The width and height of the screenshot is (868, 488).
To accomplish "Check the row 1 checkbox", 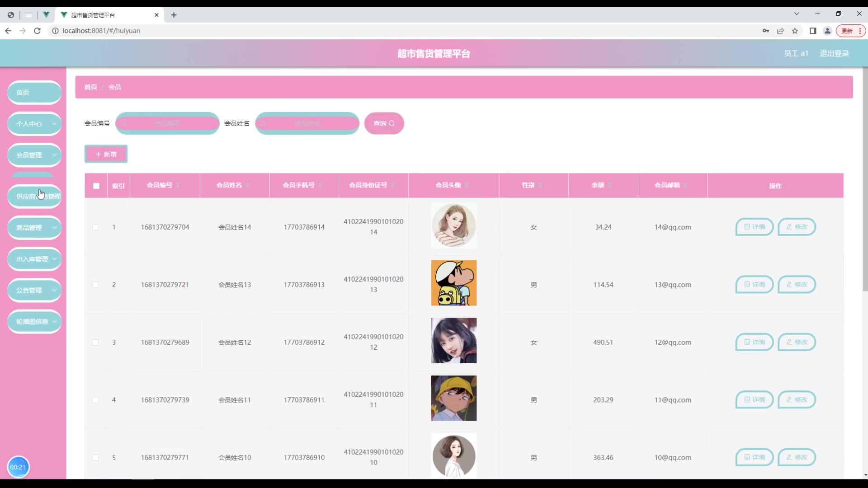I will tap(95, 227).
